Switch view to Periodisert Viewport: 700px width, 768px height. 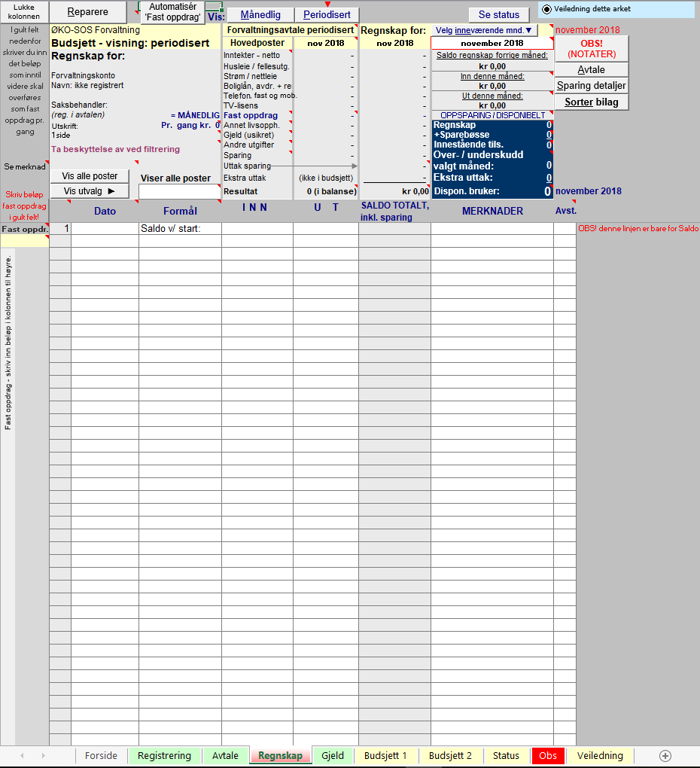[327, 15]
